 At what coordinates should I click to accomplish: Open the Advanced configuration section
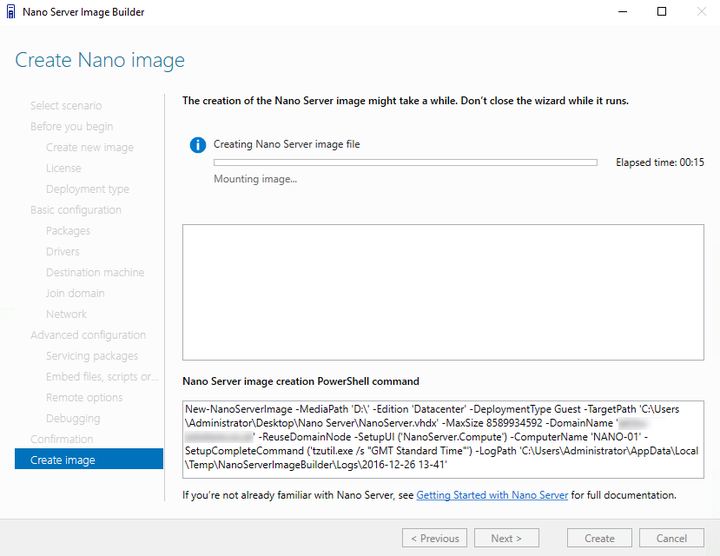(x=88, y=335)
